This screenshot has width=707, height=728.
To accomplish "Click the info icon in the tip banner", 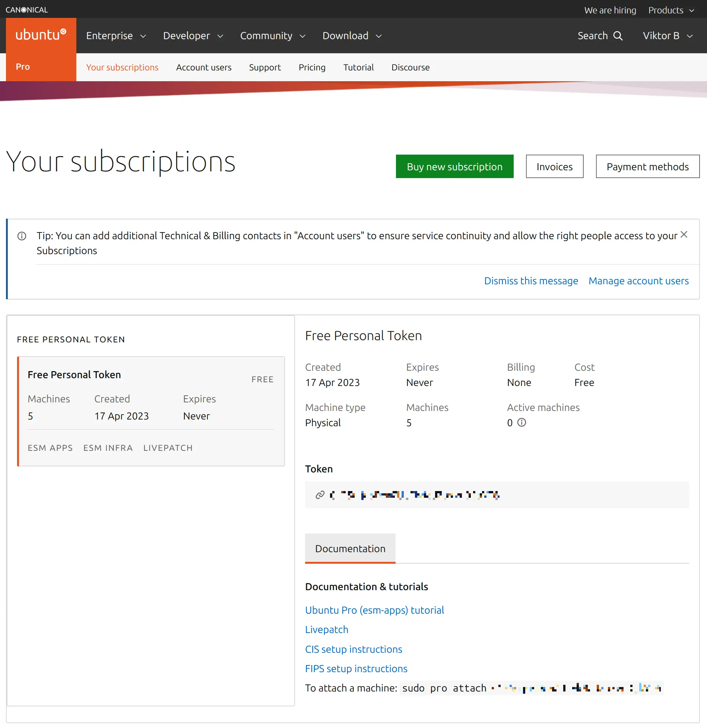I will pyautogui.click(x=22, y=236).
